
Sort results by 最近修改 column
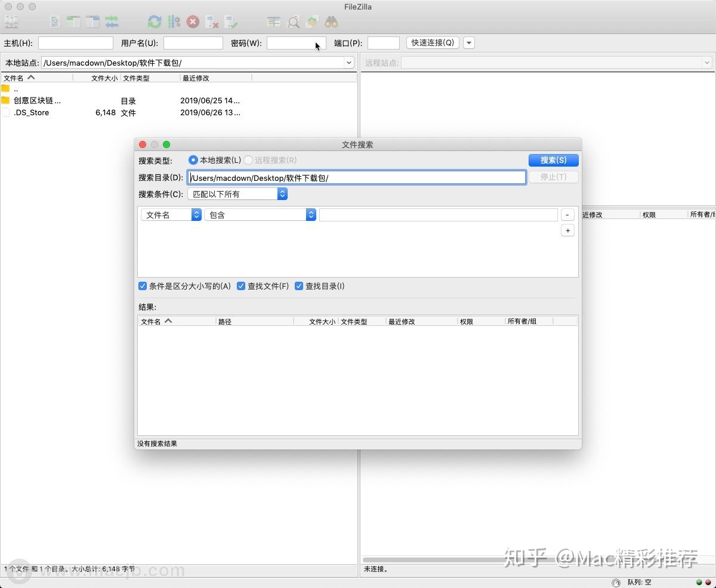click(421, 321)
